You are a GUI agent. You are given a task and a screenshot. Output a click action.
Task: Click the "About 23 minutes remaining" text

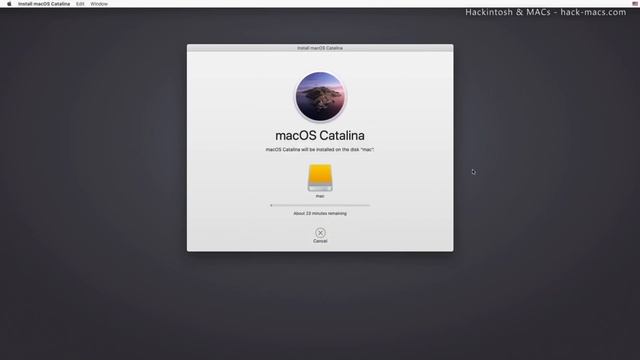point(320,213)
